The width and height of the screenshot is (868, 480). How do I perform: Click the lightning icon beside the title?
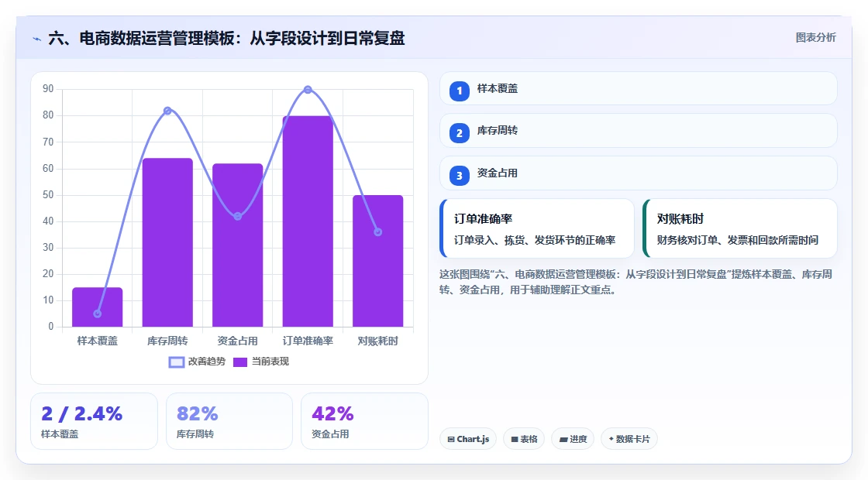pyautogui.click(x=37, y=39)
